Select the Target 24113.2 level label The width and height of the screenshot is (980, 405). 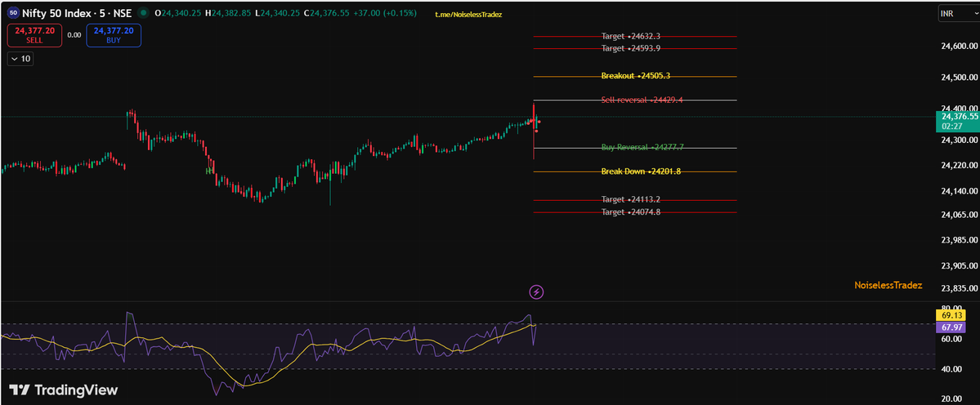point(631,200)
